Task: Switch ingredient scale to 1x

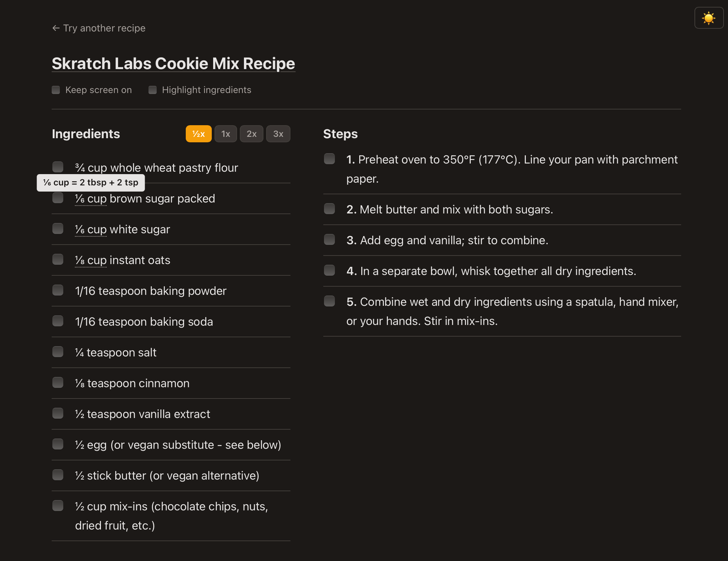Action: (225, 134)
